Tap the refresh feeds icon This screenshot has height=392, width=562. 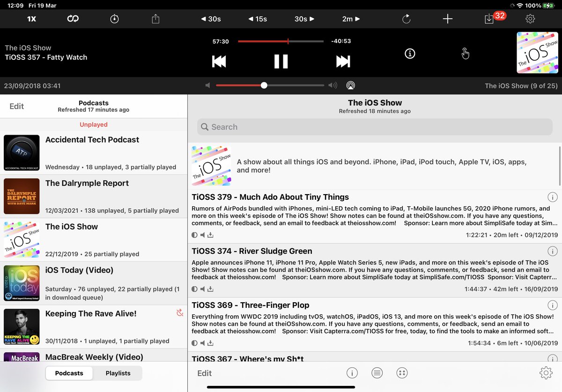406,19
